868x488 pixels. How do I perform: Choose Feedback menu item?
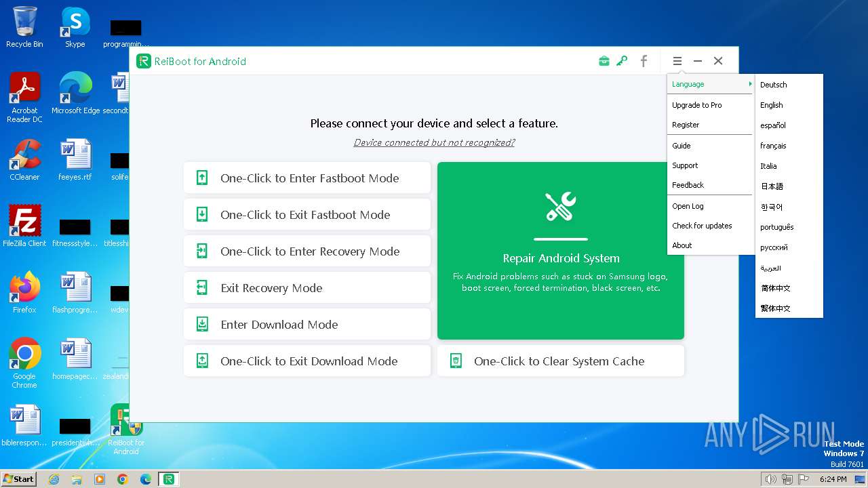coord(711,185)
